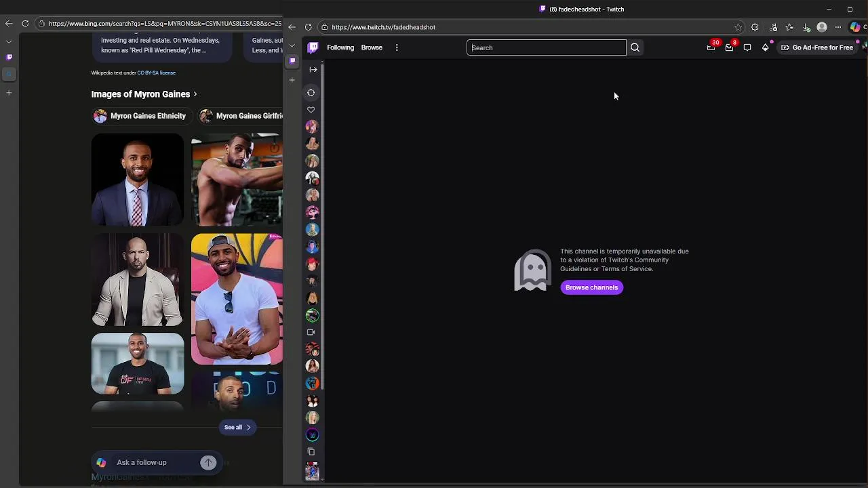
Task: Click the Copilot icon in browser toolbar
Action: tap(855, 27)
